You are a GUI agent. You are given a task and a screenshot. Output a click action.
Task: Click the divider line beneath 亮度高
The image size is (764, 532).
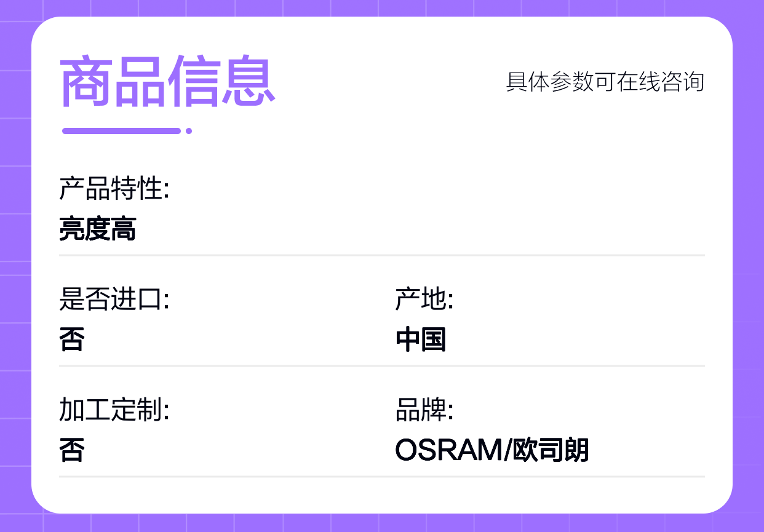381,255
